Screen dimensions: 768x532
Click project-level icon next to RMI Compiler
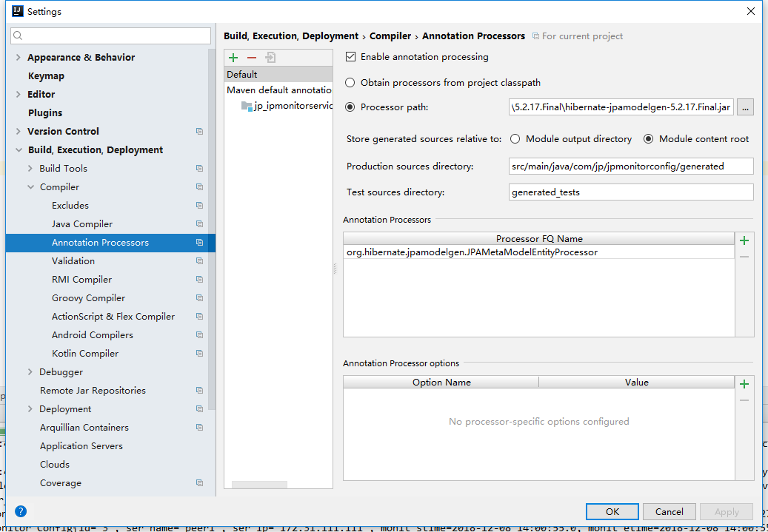tap(199, 280)
